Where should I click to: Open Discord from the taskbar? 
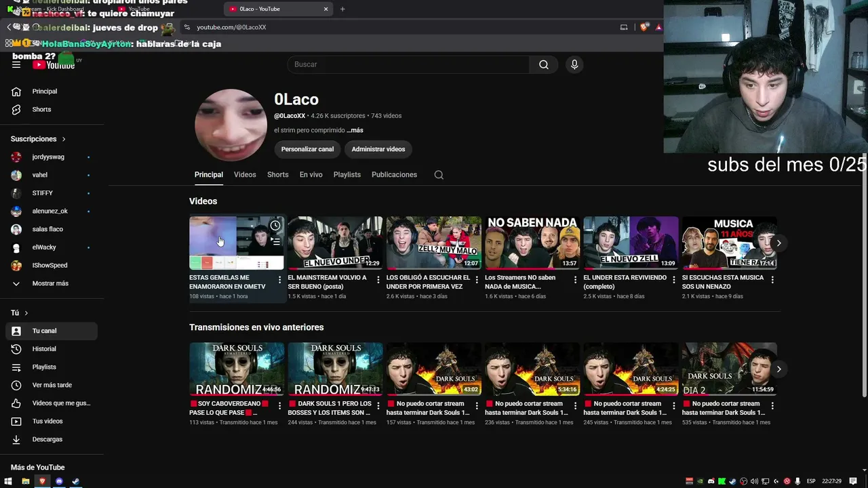[59, 481]
